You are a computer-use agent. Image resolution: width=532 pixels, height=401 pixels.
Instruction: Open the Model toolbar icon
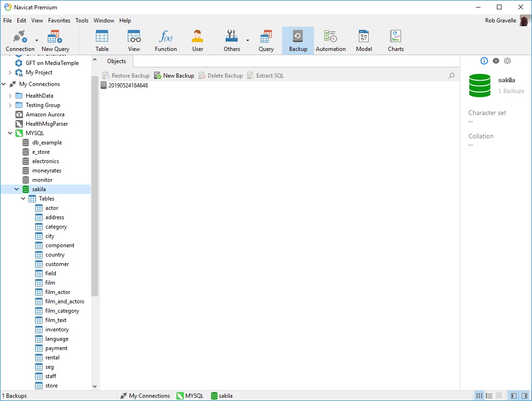[364, 41]
